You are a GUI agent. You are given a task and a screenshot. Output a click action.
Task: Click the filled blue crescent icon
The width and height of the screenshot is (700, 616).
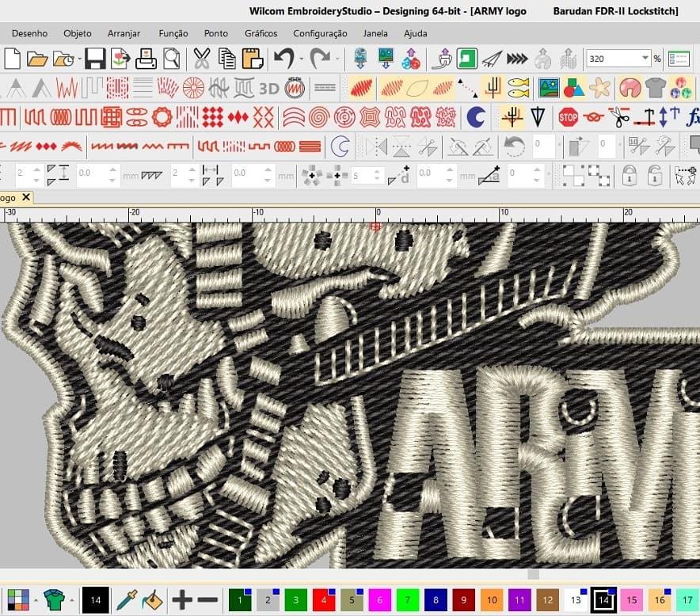point(476,117)
